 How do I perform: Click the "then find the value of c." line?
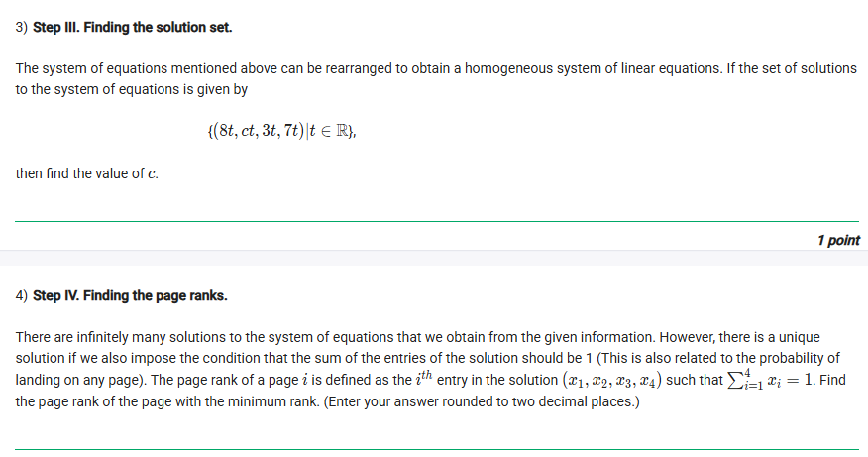(87, 173)
